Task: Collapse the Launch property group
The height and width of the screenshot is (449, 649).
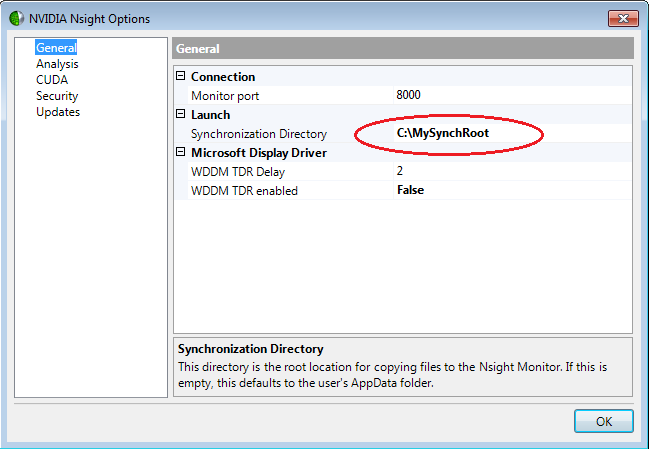Action: coord(180,114)
